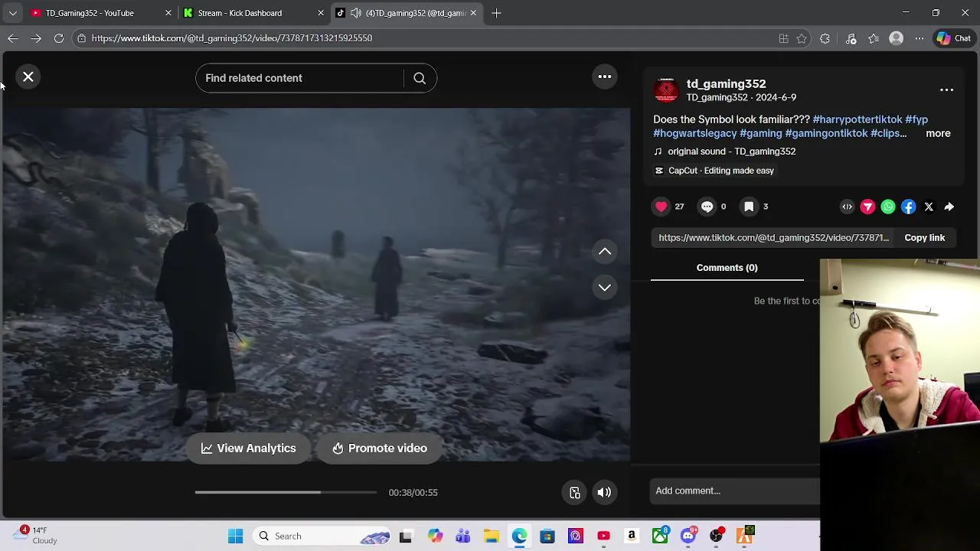The image size is (980, 551).
Task: Open Copilot Chat in the browser toolbar
Action: tap(954, 38)
